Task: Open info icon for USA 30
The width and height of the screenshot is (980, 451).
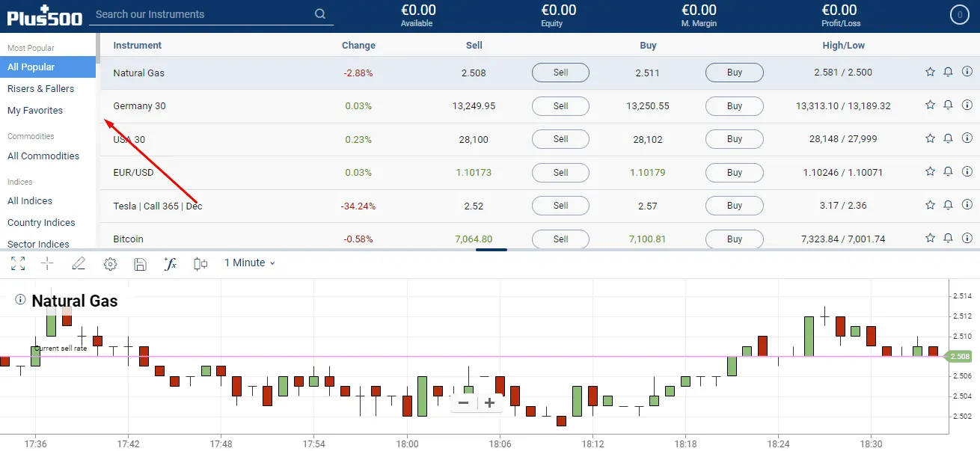Action: 967,138
